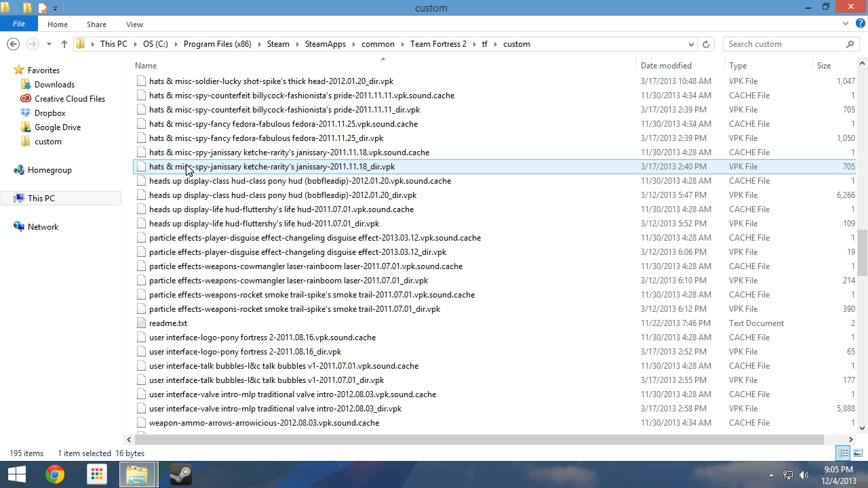Select class pony hud (bobfleadip)-2012.01.20_dir.vpk file

[x=283, y=195]
